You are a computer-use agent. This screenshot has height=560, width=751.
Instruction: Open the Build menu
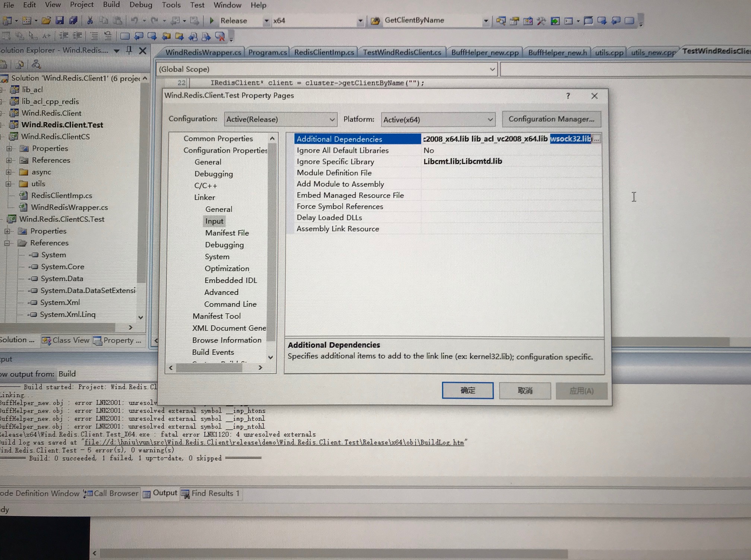(x=111, y=4)
